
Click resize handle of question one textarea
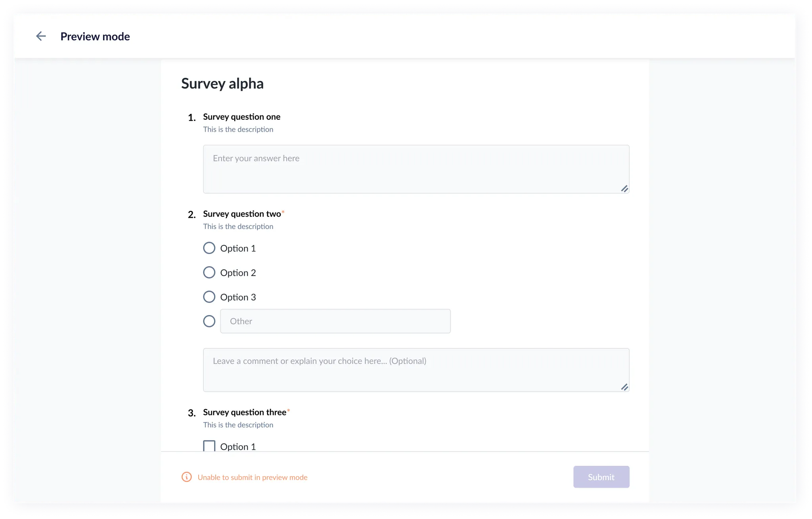tap(624, 189)
